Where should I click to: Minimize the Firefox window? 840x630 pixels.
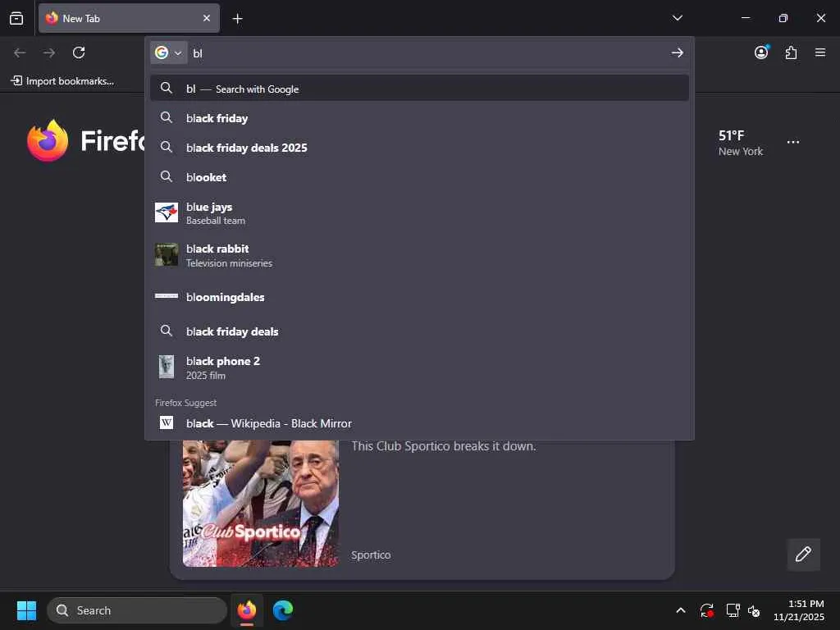tap(745, 18)
